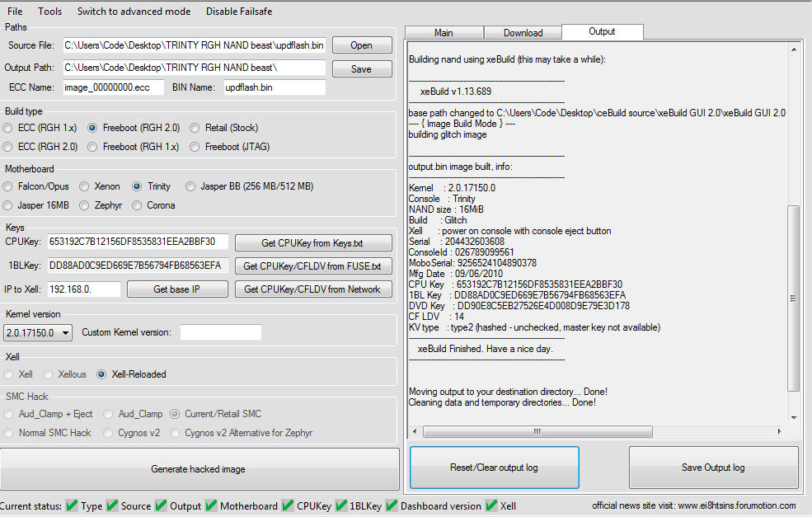The width and height of the screenshot is (812, 517).
Task: Click the Source File path field
Action: tap(195, 45)
